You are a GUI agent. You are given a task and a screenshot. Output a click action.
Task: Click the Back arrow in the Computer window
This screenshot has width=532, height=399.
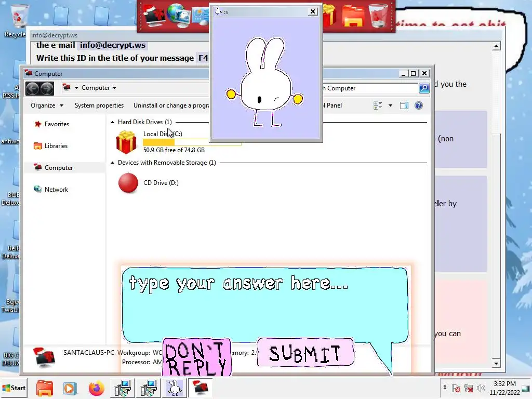point(33,88)
